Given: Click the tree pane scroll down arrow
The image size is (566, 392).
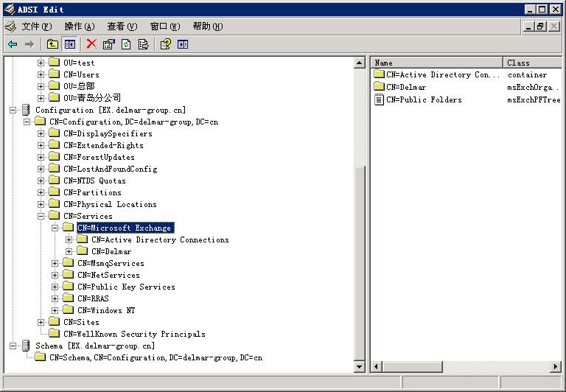Looking at the screenshot, I should tap(359, 367).
